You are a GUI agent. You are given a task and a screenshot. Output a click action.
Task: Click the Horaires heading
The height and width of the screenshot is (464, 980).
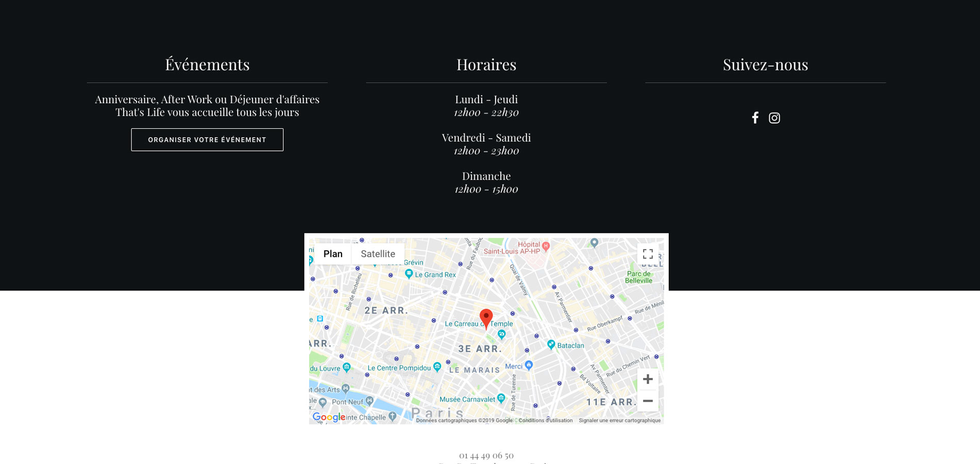click(486, 64)
